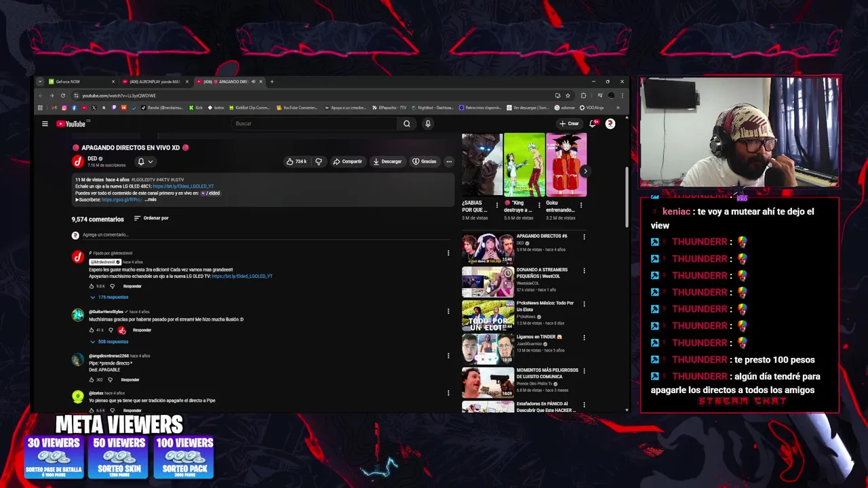Click the Crear button
The image size is (868, 488).
(x=570, y=124)
